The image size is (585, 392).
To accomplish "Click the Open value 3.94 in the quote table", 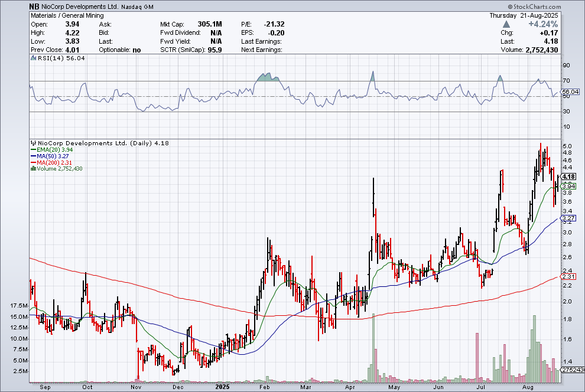I will [72, 24].
